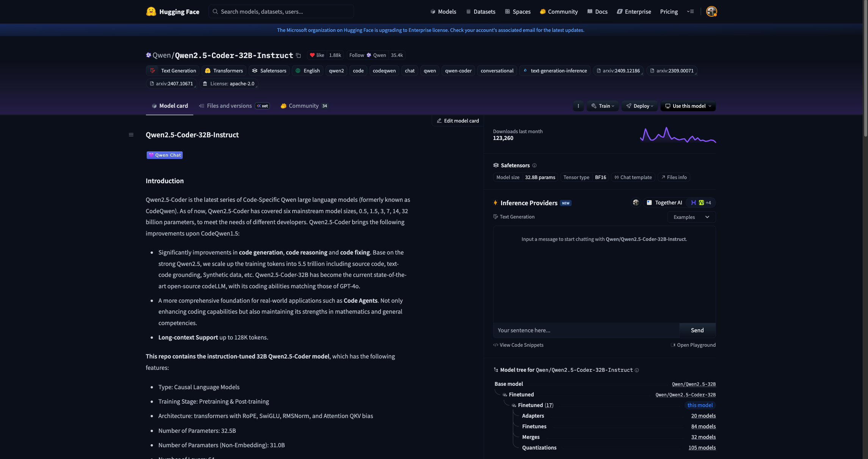Click the heart icon to like the model
Viewport: 868px width, 459px height.
[312, 55]
